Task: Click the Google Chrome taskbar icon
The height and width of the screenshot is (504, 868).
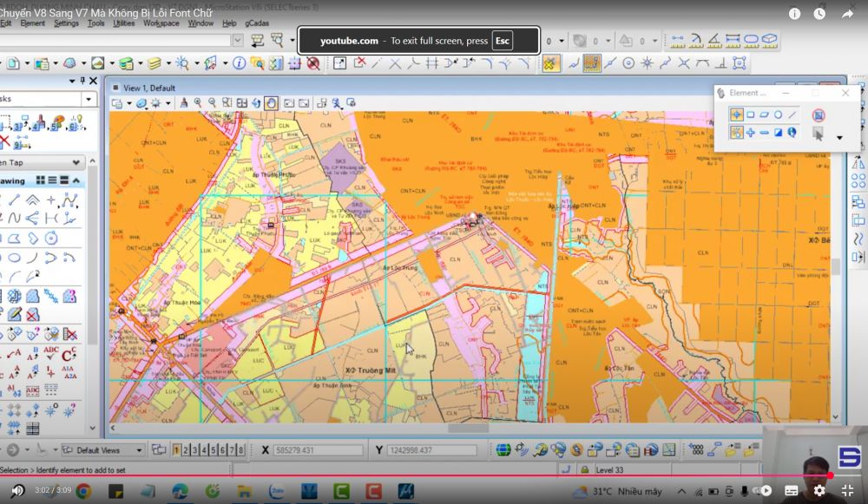Action: click(x=83, y=492)
